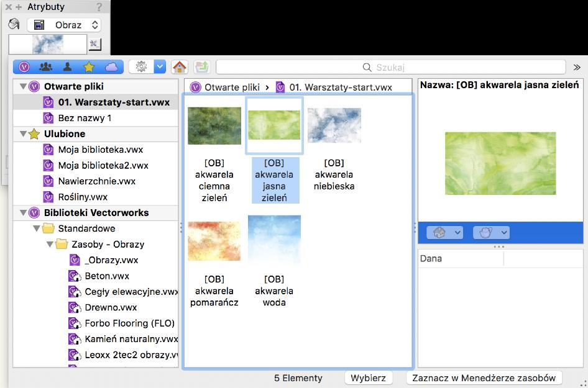This screenshot has width=588, height=388.
Task: Open Nawierzchnie.vwx favorite
Action: coord(96,181)
